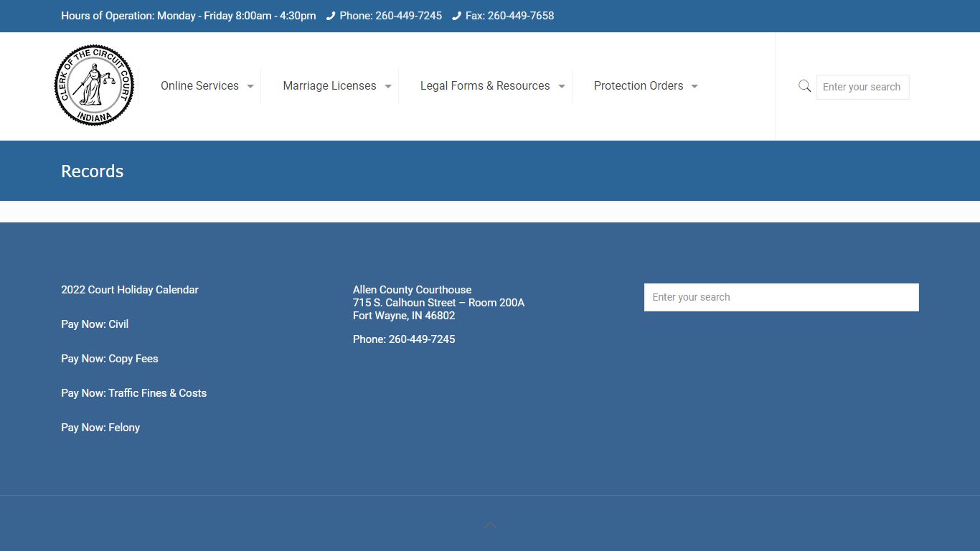Screen dimensions: 980x551
Task: Click the phone handset icon in the top bar
Action: (330, 15)
